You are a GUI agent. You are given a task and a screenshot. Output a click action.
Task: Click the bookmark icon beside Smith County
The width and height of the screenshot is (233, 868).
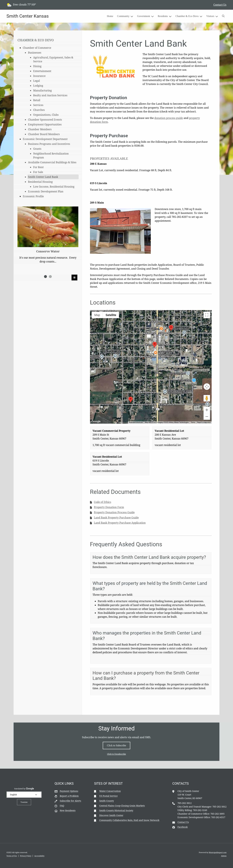[95, 801]
